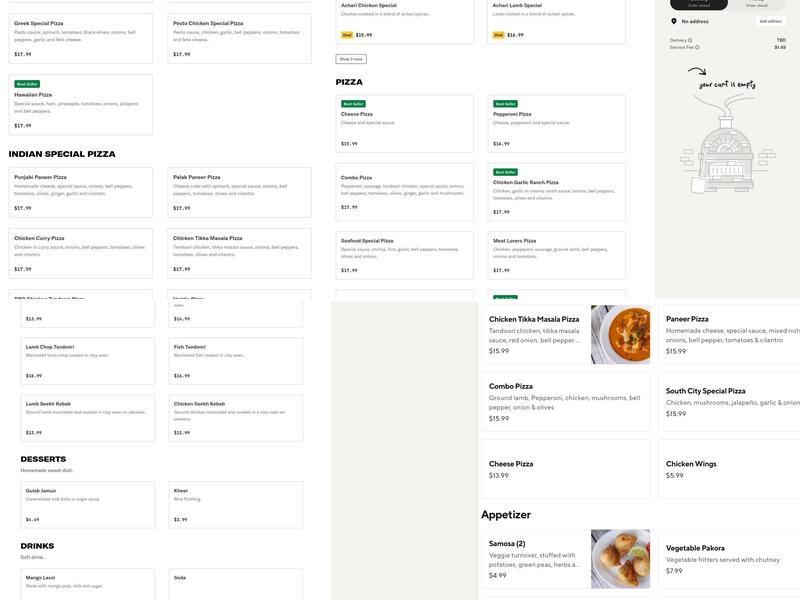
Task: Open the Punjabi Paneer Pizza item card
Action: pyautogui.click(x=81, y=192)
